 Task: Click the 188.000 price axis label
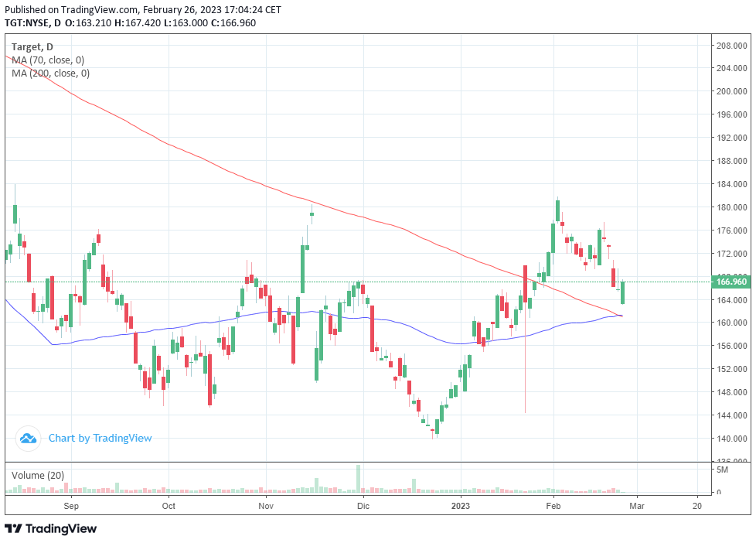tap(731, 161)
